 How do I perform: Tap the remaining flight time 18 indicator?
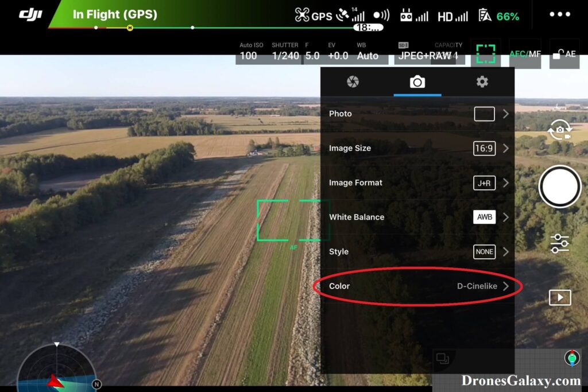(368, 28)
